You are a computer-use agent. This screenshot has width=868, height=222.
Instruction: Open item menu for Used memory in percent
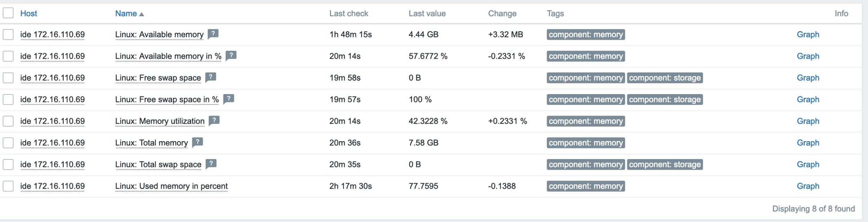coord(171,186)
